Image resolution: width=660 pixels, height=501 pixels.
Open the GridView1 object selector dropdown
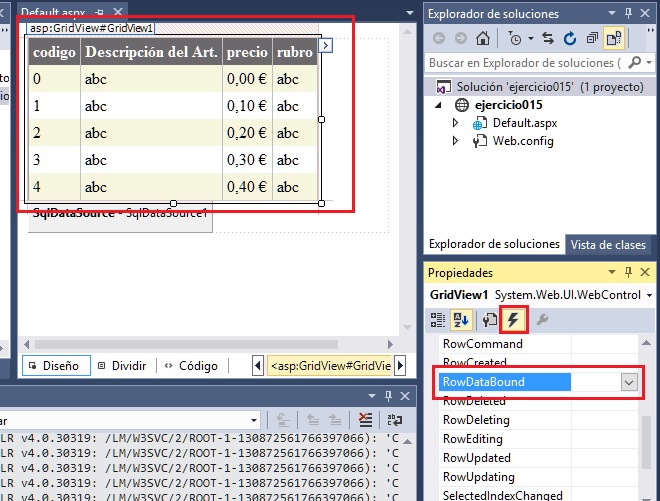649,295
